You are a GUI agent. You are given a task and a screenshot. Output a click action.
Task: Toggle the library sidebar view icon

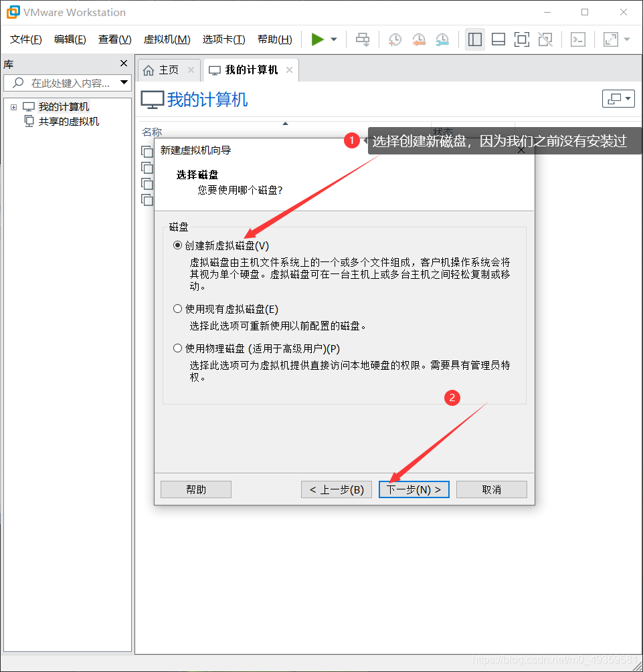[x=475, y=39]
